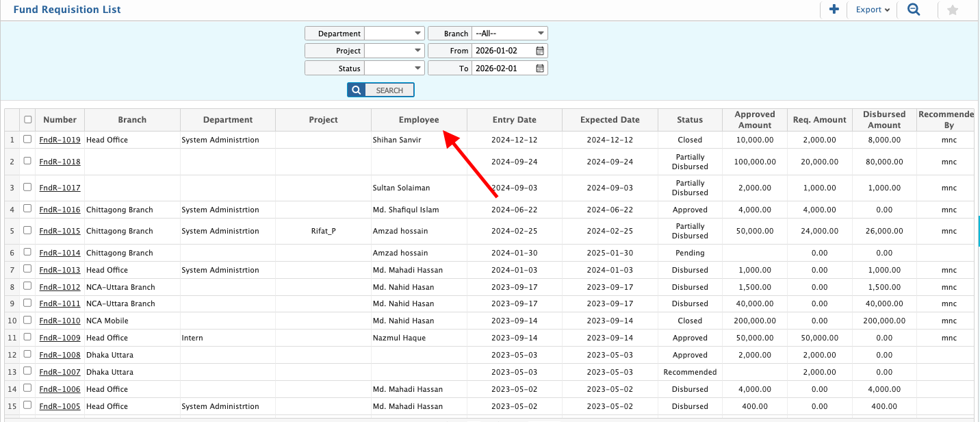Check the box for FndR-1019 row
Screen dimensions: 980x422
tap(27, 139)
